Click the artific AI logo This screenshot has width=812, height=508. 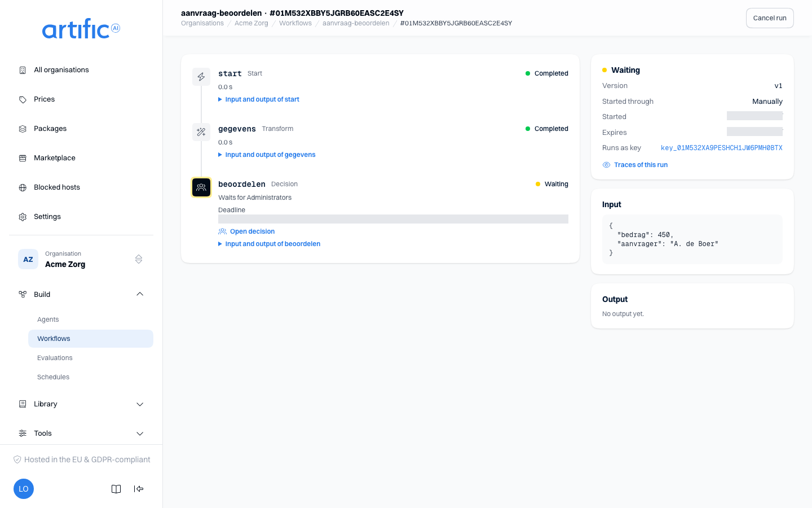[x=81, y=29]
